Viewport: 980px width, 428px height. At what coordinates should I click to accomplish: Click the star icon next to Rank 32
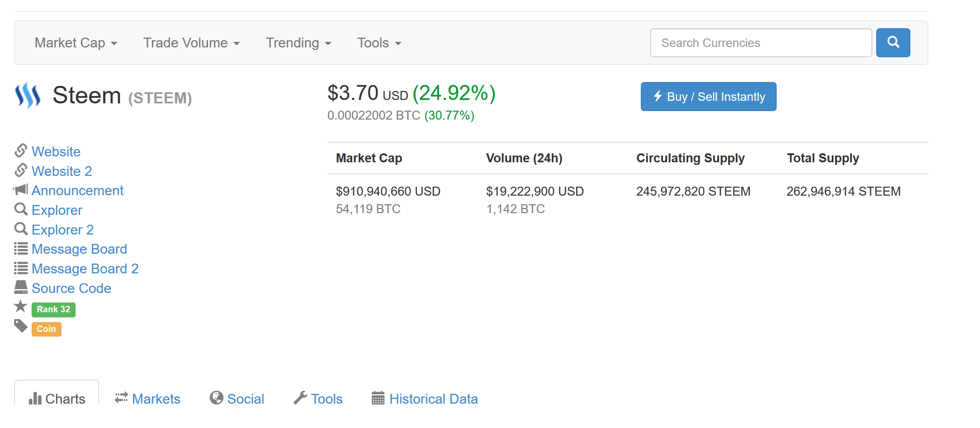pos(21,306)
